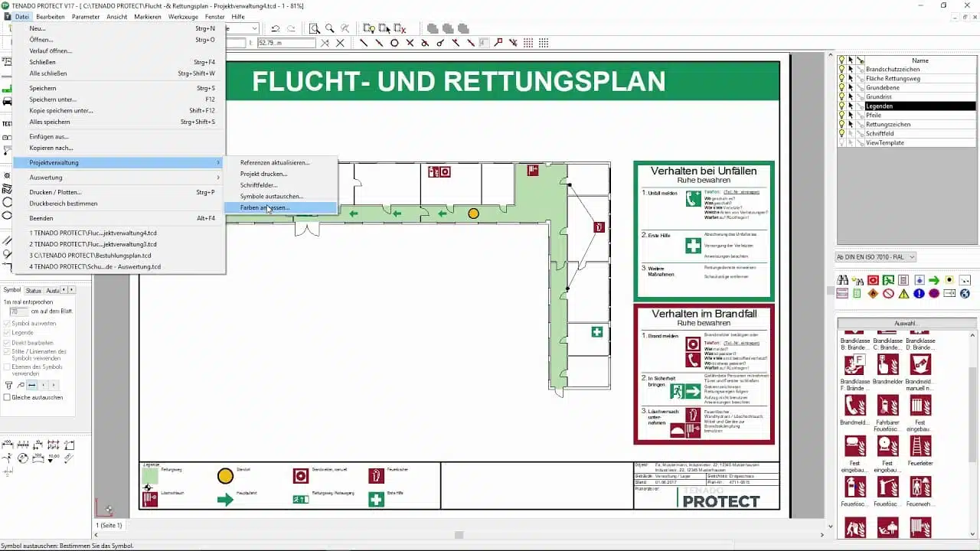980x551 pixels.
Task: Click the 'Auswahl...' button above symbols
Action: 906,323
